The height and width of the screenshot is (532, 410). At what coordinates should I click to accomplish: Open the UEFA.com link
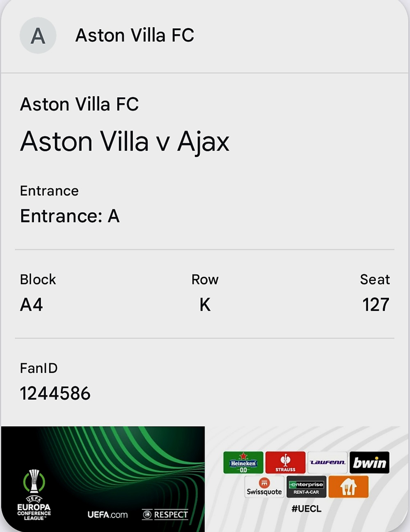[108, 514]
